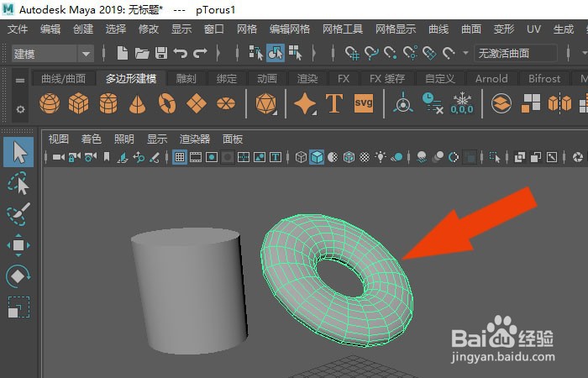The image size is (588, 378).
Task: Switch to the 多边形建模 shelf tab
Action: coord(131,79)
